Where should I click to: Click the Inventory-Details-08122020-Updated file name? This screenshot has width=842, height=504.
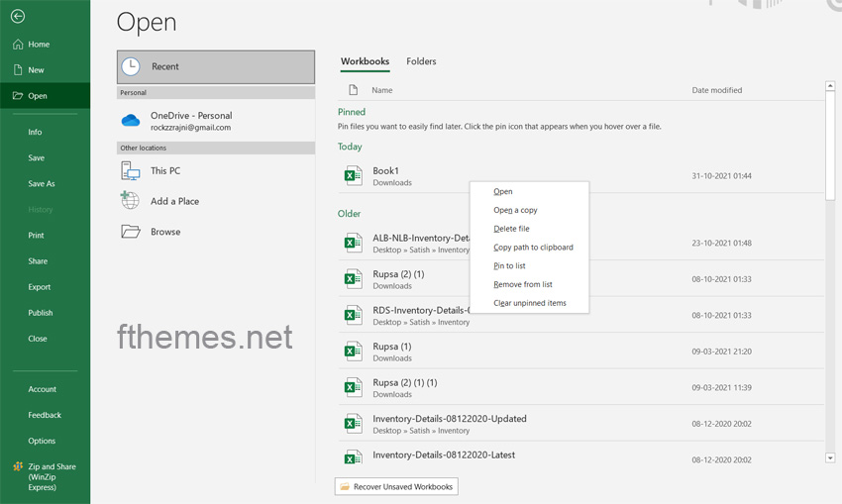click(450, 419)
